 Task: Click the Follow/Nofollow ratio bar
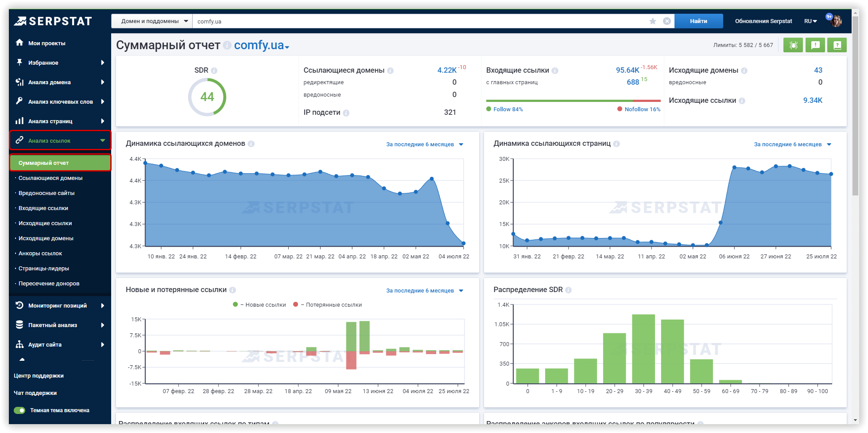573,101
